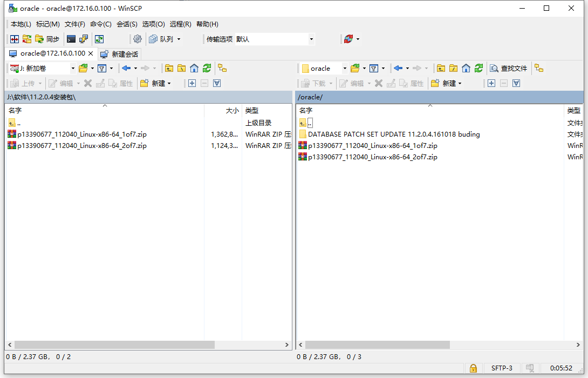Click the lock encryption icon in status bar
588x378 pixels.
pyautogui.click(x=473, y=368)
